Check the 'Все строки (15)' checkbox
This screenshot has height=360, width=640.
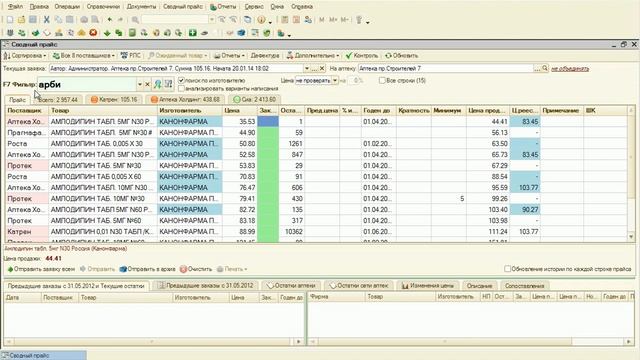tap(382, 80)
